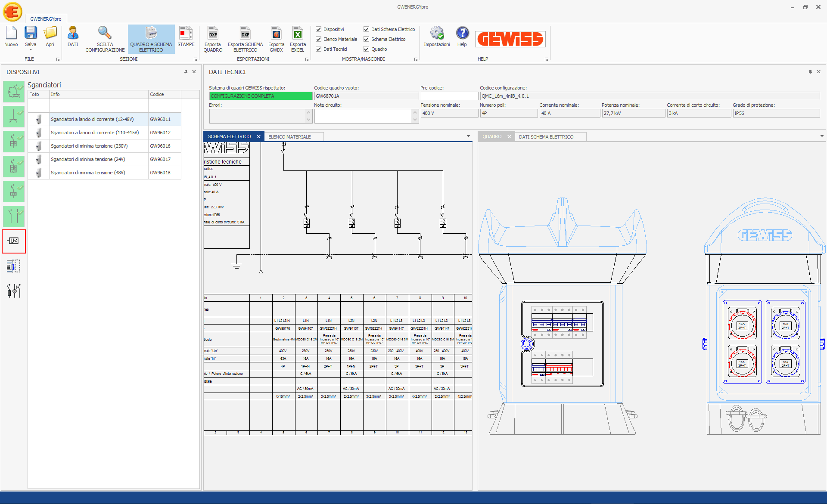Switch to SCHEMA ELETTRICO tab
827x504 pixels.
coord(229,136)
